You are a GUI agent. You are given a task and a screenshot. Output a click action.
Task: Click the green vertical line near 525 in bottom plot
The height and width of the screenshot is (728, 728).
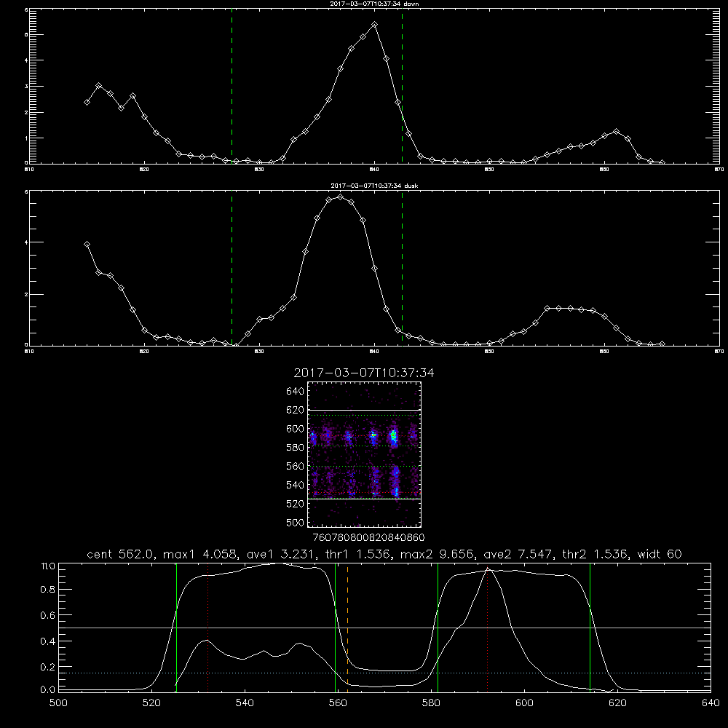pos(176,628)
